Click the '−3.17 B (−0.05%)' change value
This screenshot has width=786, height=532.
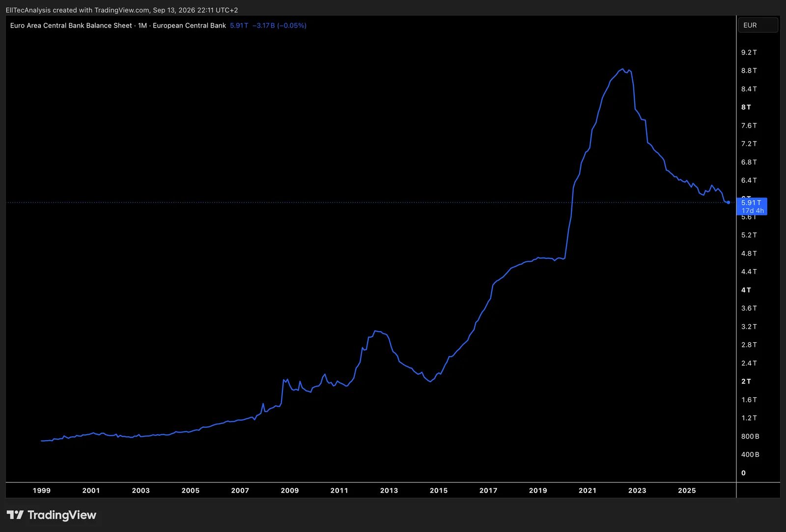coord(280,26)
